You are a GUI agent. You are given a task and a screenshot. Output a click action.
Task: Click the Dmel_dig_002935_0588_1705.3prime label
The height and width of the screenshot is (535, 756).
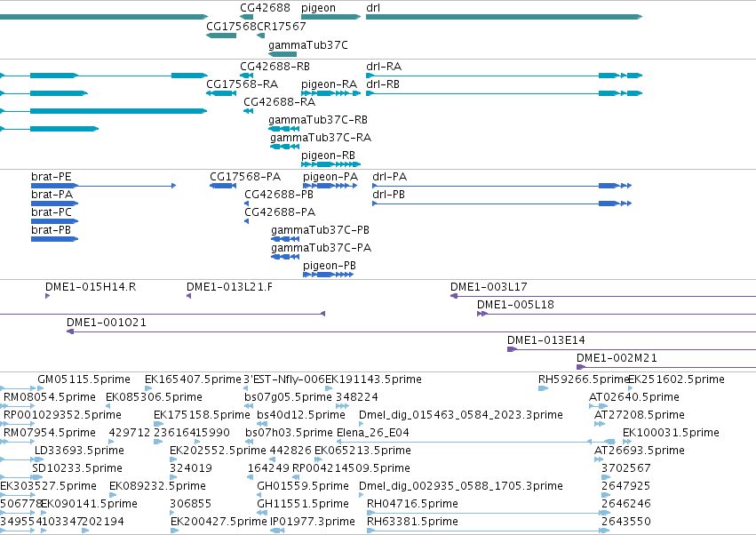(x=461, y=487)
